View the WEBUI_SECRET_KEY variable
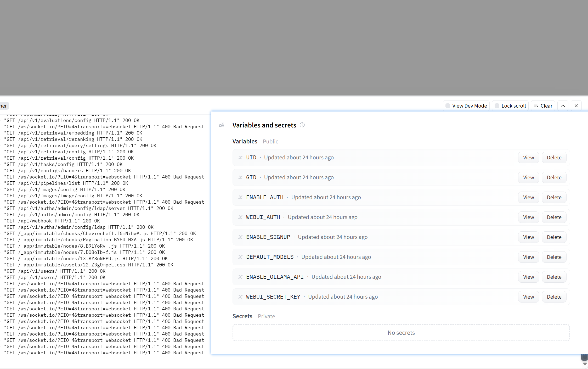This screenshot has height=369, width=588. pos(528,297)
